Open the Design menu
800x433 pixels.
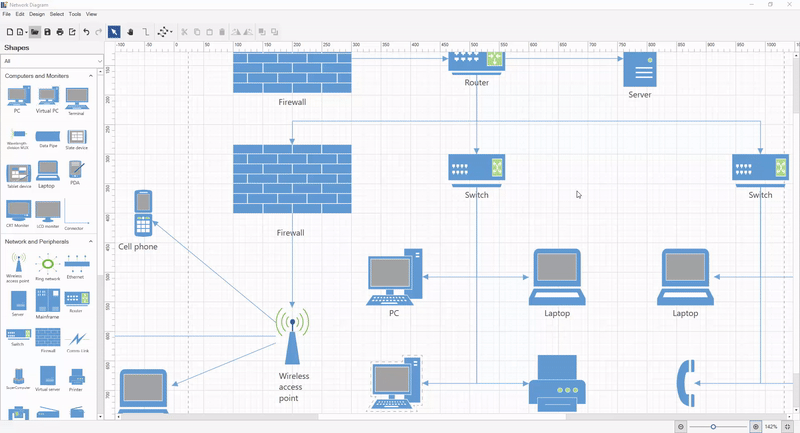(x=36, y=14)
